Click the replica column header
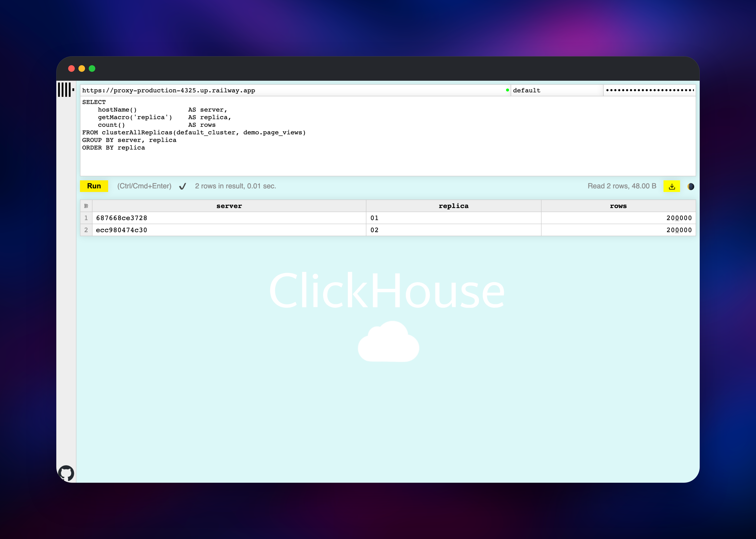This screenshot has height=539, width=756. tap(454, 206)
